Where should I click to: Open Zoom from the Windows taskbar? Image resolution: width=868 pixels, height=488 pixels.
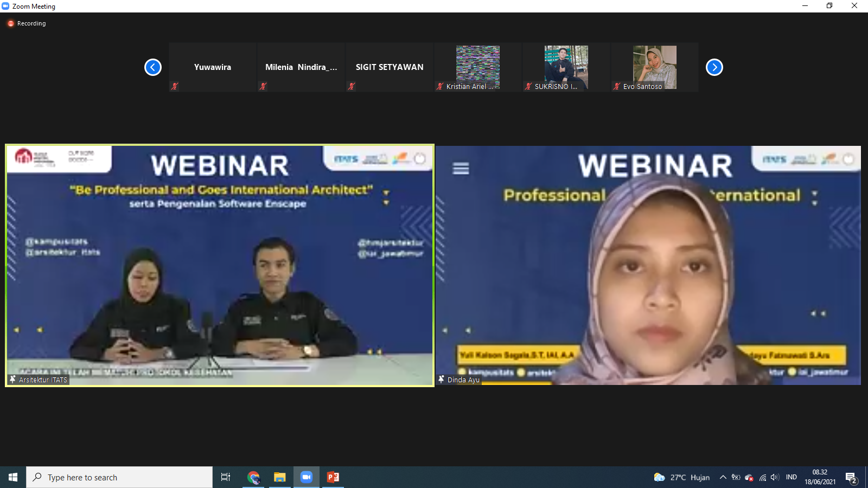coord(307,477)
